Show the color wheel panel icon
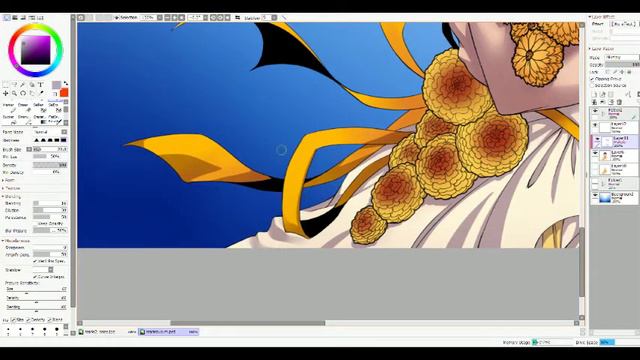The image size is (640, 360). [7, 18]
